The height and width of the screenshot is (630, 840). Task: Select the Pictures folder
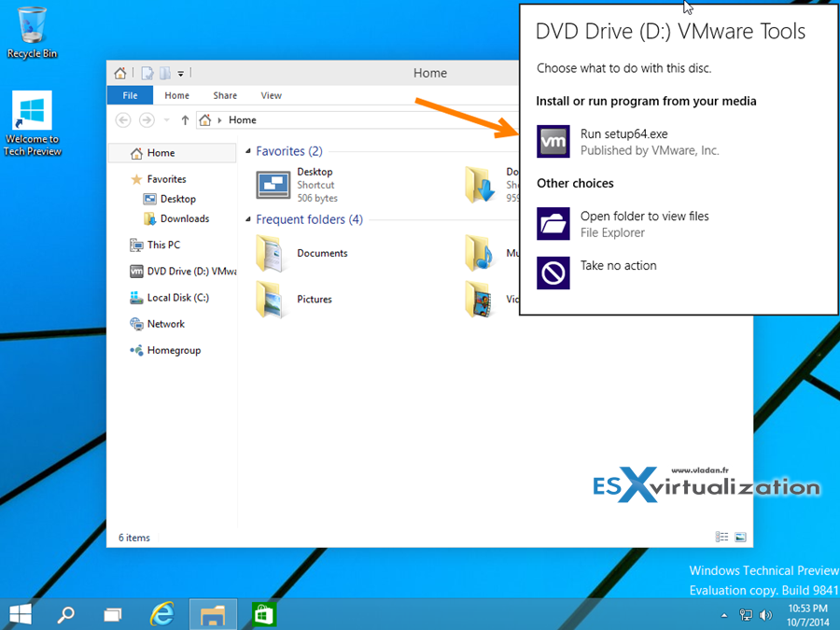(x=294, y=299)
